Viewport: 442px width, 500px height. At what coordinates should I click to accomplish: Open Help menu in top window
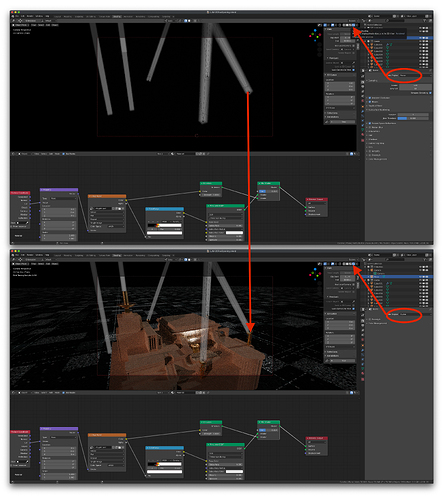(47, 16)
